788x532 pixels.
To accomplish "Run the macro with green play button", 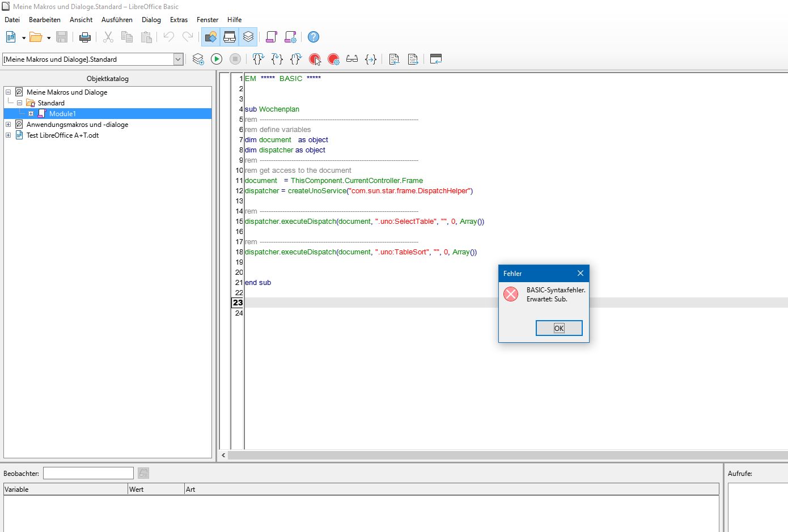I will pos(217,59).
